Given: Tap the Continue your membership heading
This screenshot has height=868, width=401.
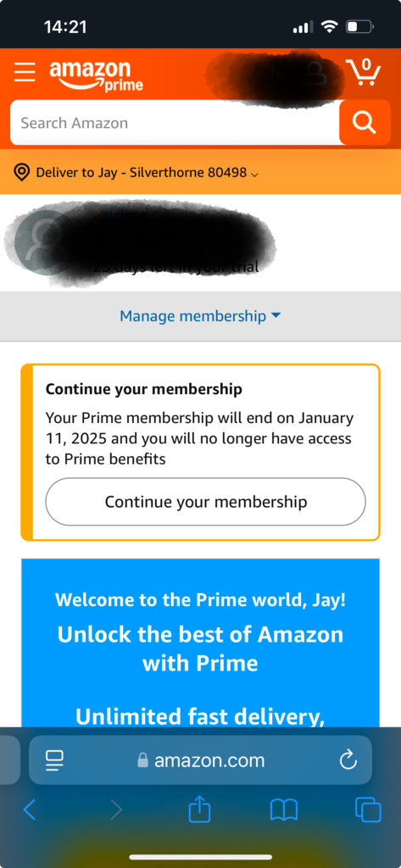Looking at the screenshot, I should 144,389.
